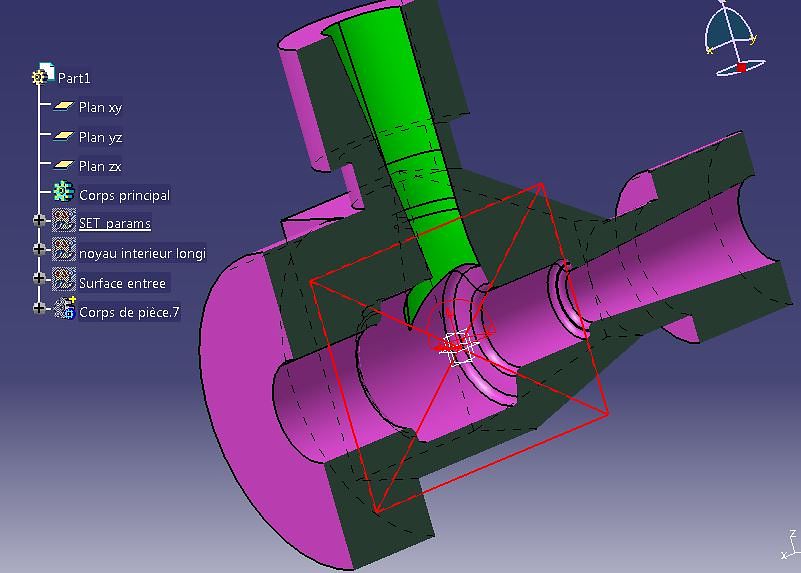The height and width of the screenshot is (573, 801).
Task: Select the Corps principal tree label
Action: [x=124, y=195]
